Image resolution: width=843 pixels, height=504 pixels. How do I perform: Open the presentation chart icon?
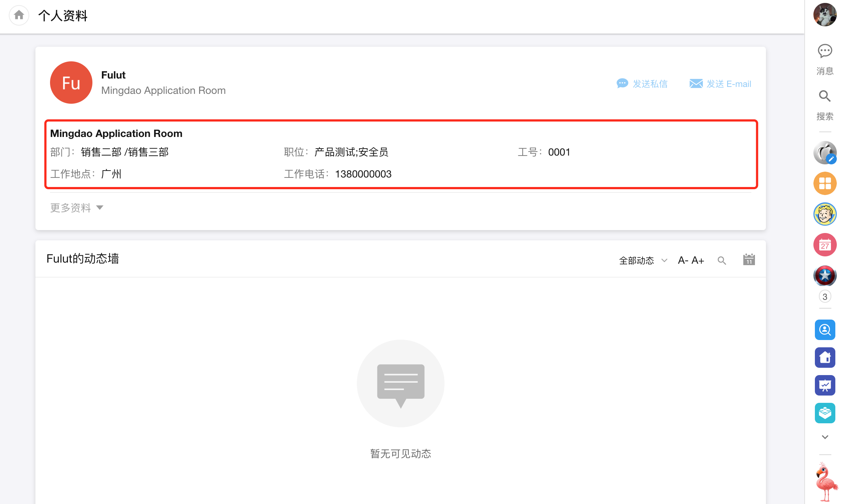point(825,385)
